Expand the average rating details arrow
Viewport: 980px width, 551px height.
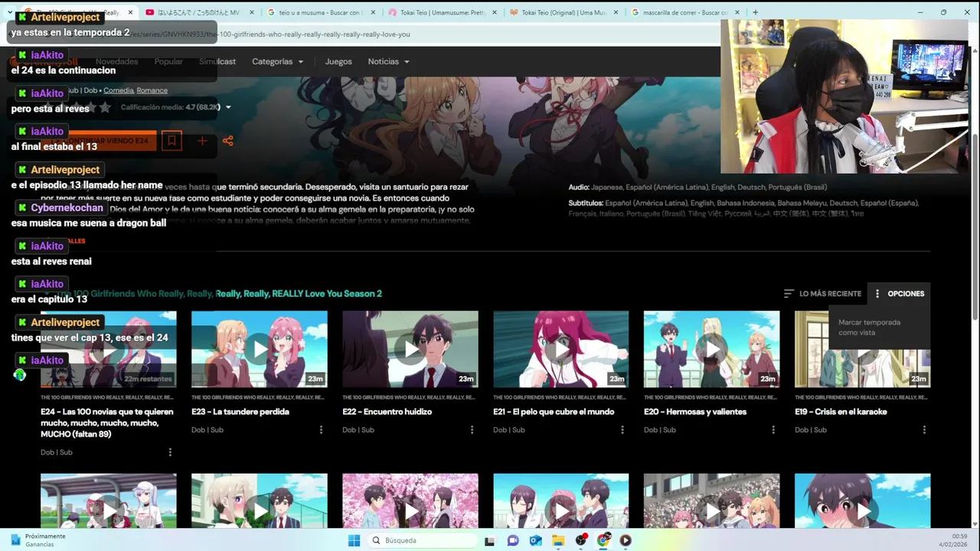pyautogui.click(x=228, y=108)
